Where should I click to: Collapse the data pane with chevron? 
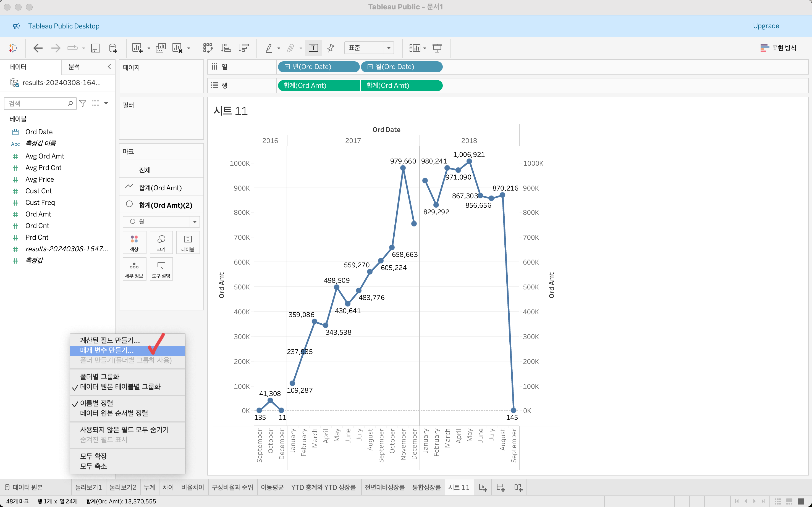pyautogui.click(x=109, y=67)
